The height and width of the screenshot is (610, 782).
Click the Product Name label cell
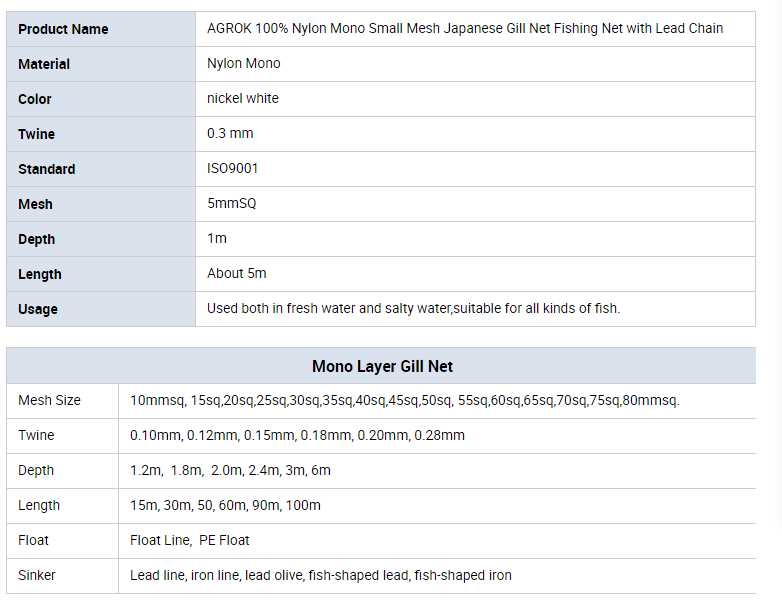tap(63, 29)
